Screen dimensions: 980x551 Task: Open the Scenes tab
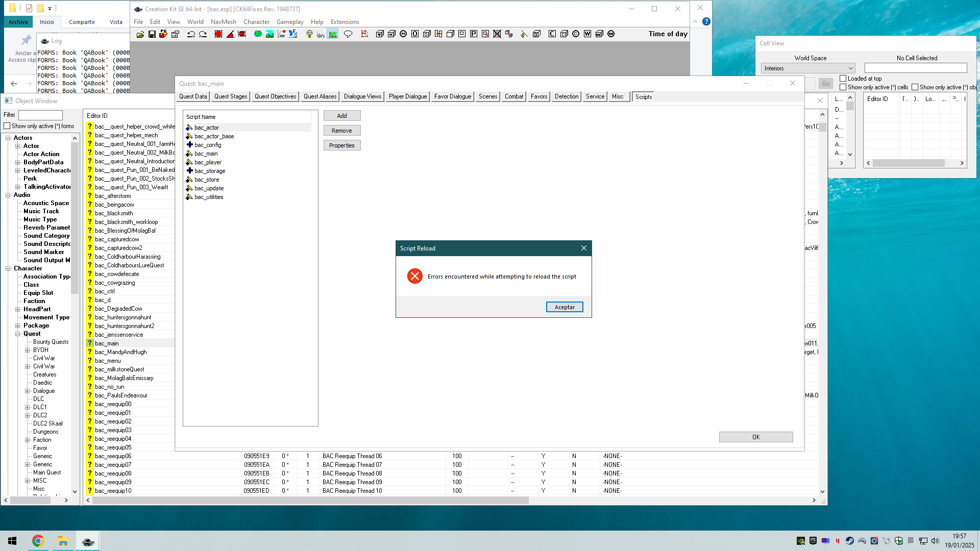(488, 96)
